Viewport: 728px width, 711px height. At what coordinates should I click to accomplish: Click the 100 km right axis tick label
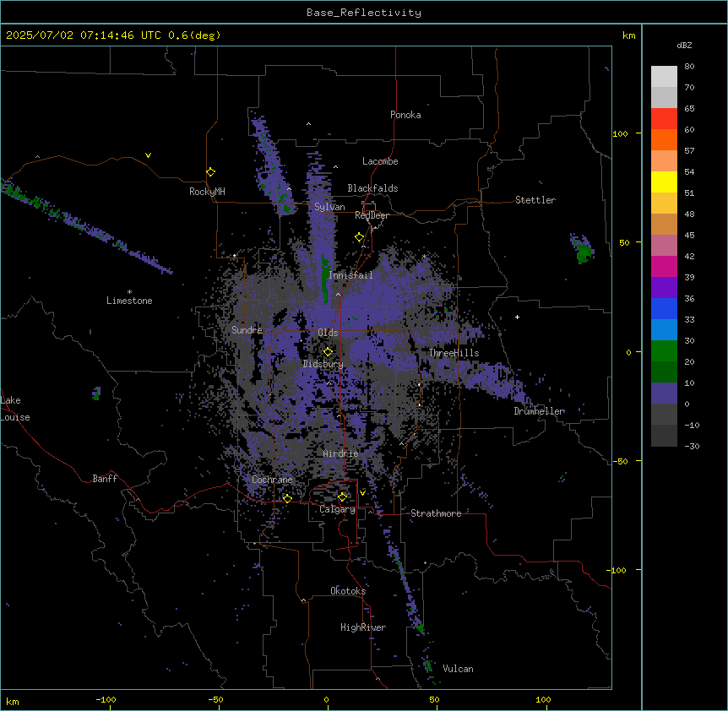[620, 133]
